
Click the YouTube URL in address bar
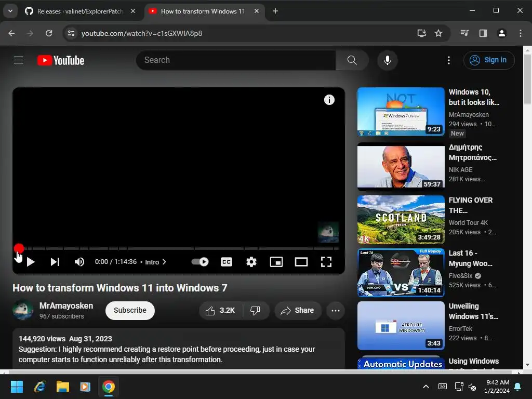pyautogui.click(x=141, y=33)
